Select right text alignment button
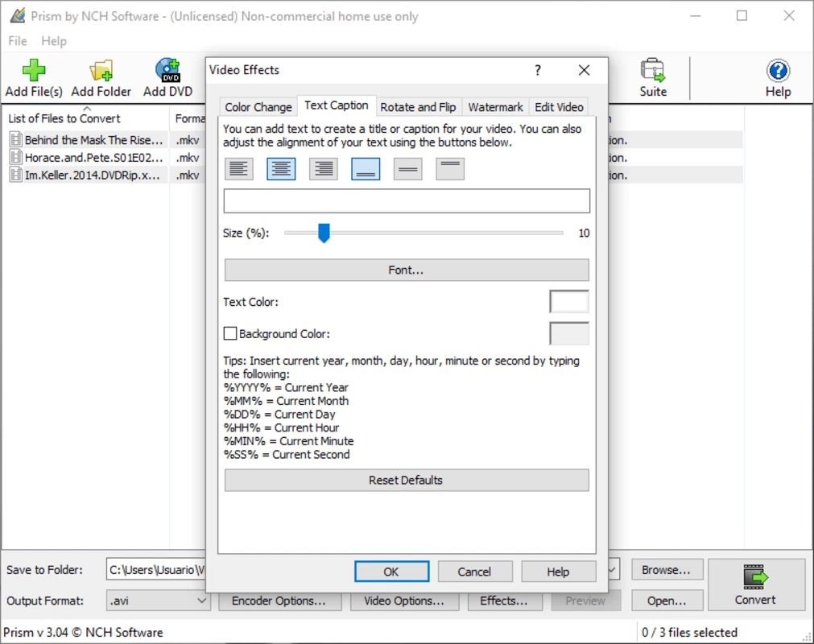Screen dimensions: 814x644 coord(324,169)
